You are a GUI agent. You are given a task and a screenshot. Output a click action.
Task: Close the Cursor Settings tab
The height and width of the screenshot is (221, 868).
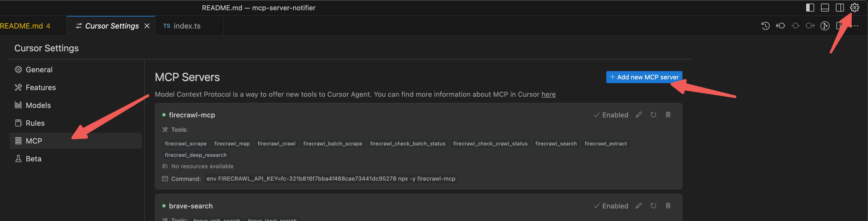click(147, 26)
